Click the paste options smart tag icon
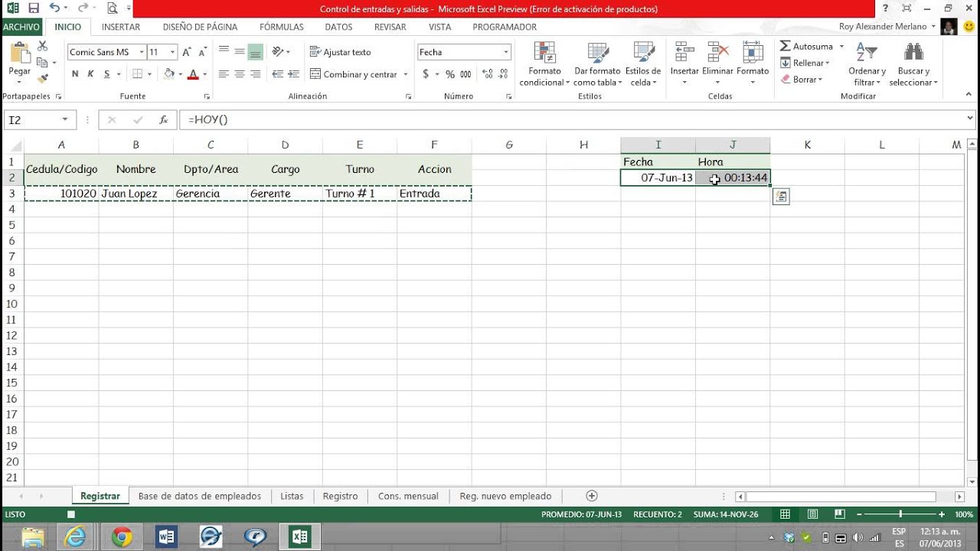The image size is (980, 551). [781, 197]
